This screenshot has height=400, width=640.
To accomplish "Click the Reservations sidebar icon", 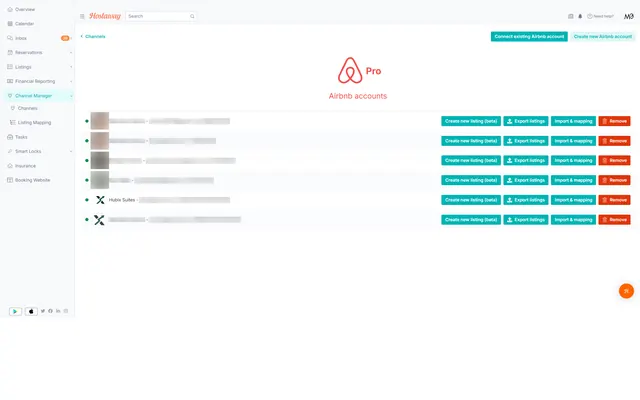I will click(10, 52).
